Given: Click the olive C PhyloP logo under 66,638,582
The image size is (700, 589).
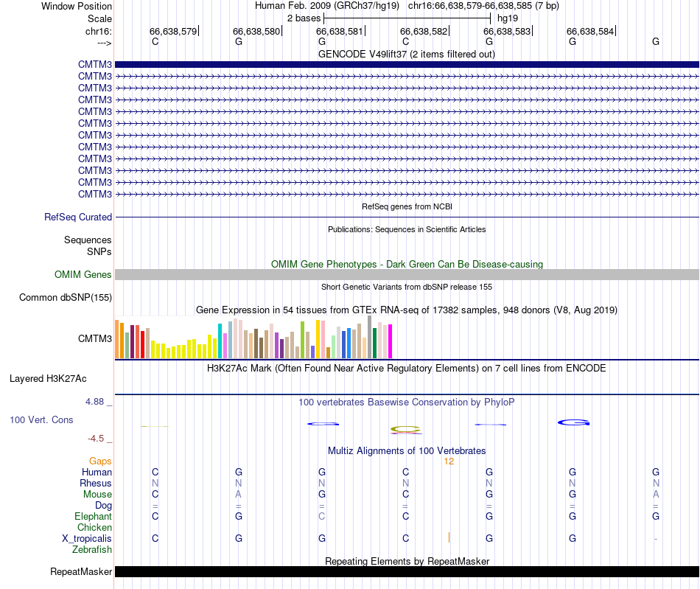Looking at the screenshot, I should (406, 430).
